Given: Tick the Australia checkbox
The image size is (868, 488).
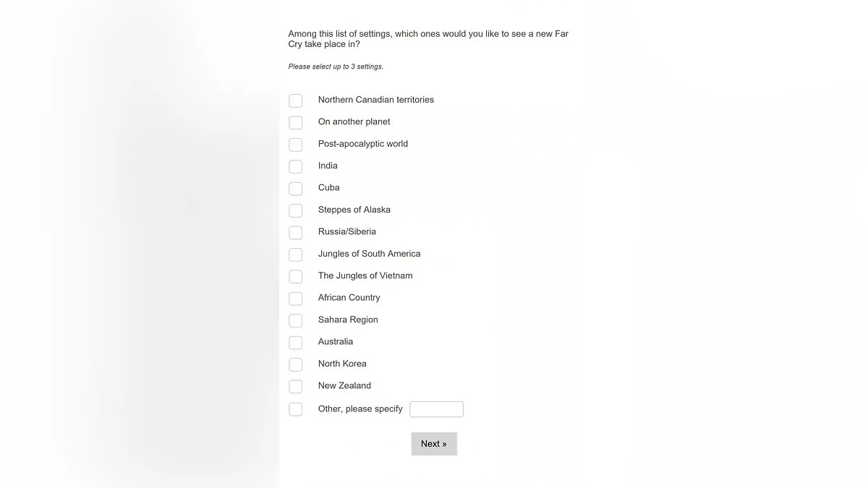Looking at the screenshot, I should 295,342.
